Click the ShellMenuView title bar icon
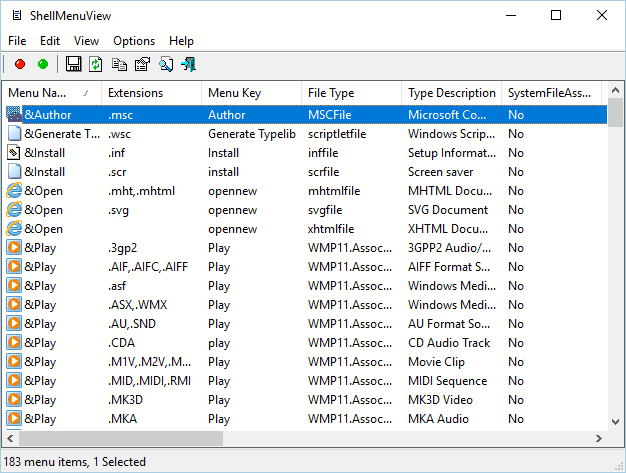 pyautogui.click(x=17, y=16)
